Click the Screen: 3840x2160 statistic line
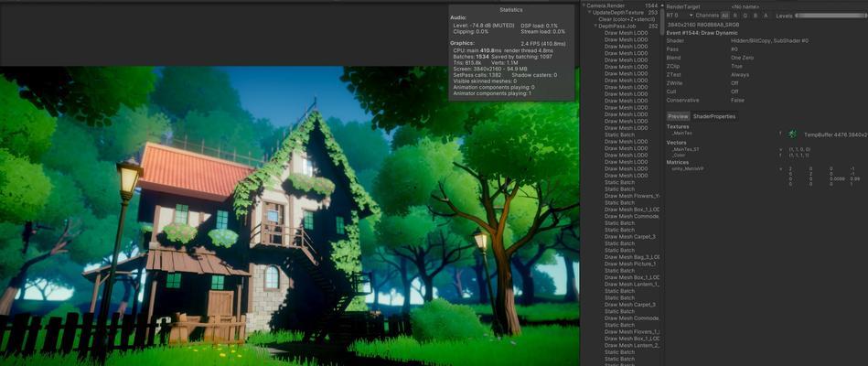This screenshot has height=366, width=868. point(489,69)
